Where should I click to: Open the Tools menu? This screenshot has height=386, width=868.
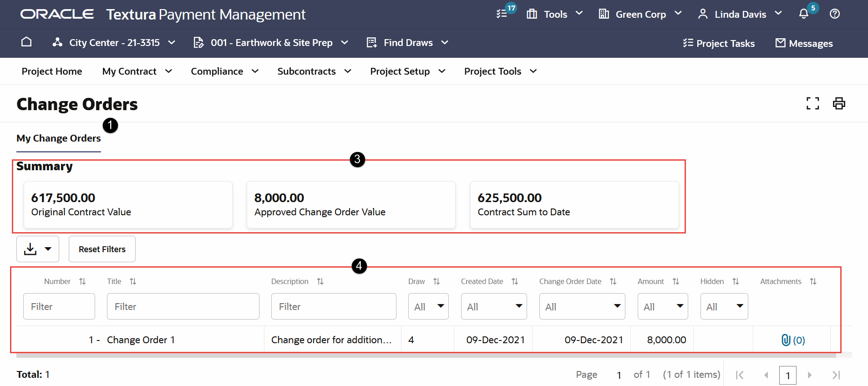[555, 14]
